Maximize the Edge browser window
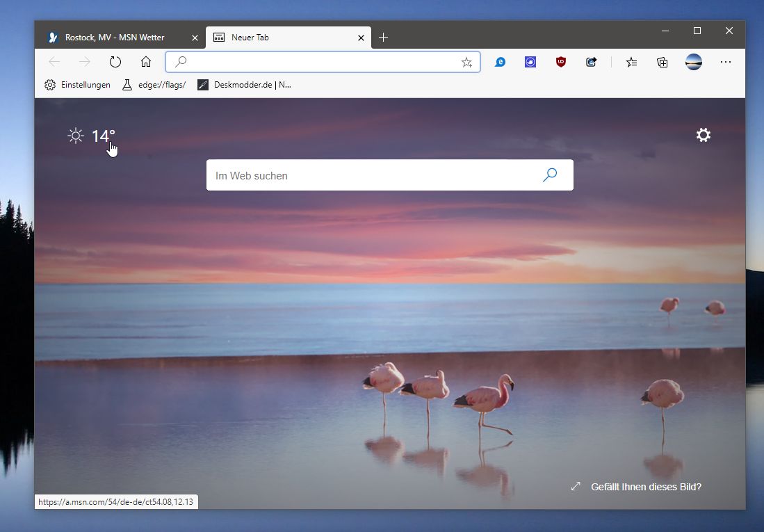Image resolution: width=764 pixels, height=532 pixels. pyautogui.click(x=697, y=31)
